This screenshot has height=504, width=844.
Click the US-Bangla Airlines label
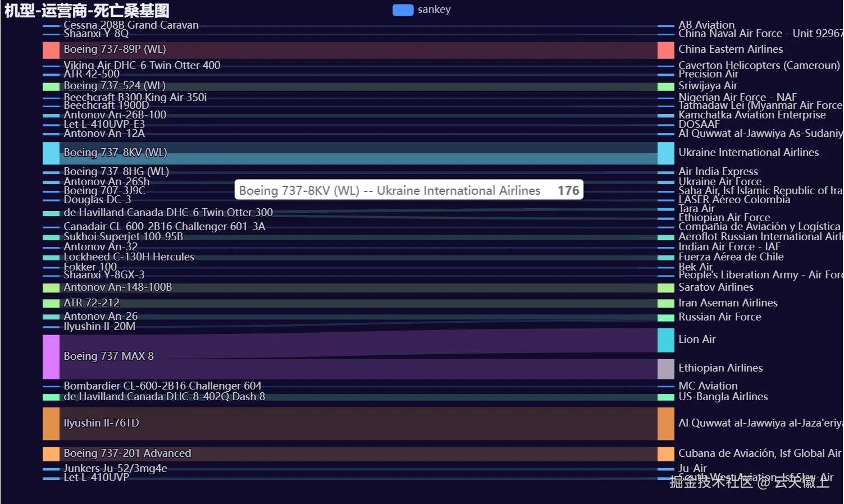[x=723, y=397]
